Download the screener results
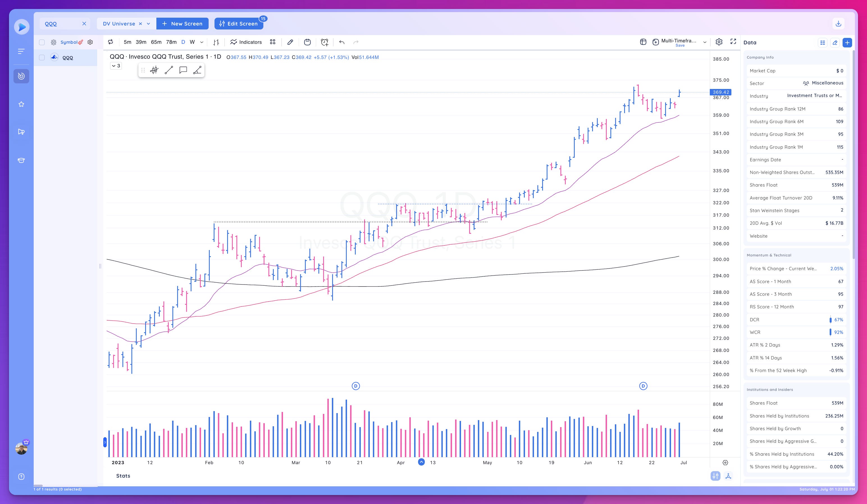The image size is (867, 504). (x=838, y=23)
